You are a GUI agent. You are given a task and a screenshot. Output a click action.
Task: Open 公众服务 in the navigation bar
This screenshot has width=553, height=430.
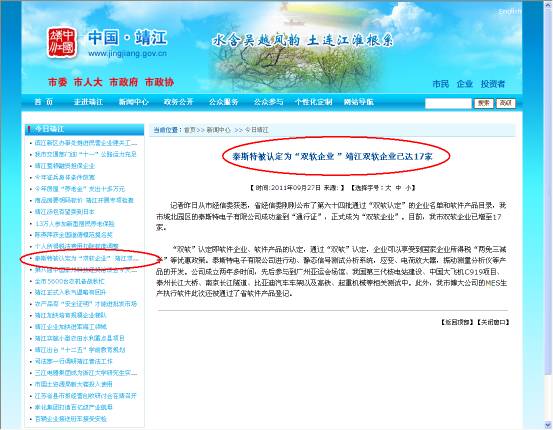click(x=224, y=102)
